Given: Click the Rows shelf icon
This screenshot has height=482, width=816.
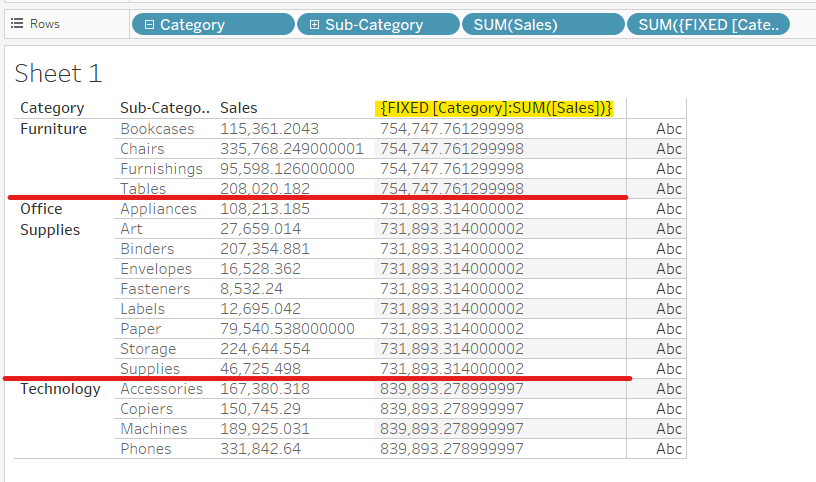Looking at the screenshot, I should (16, 23).
